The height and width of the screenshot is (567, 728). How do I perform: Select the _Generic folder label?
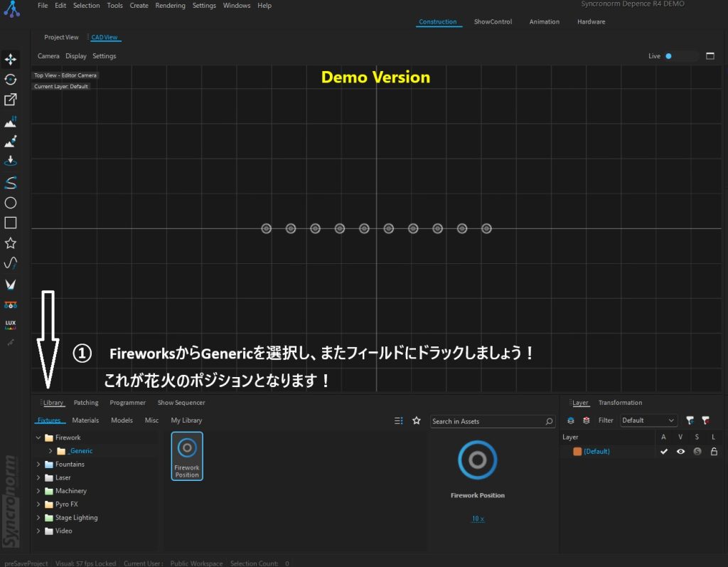pyautogui.click(x=81, y=451)
